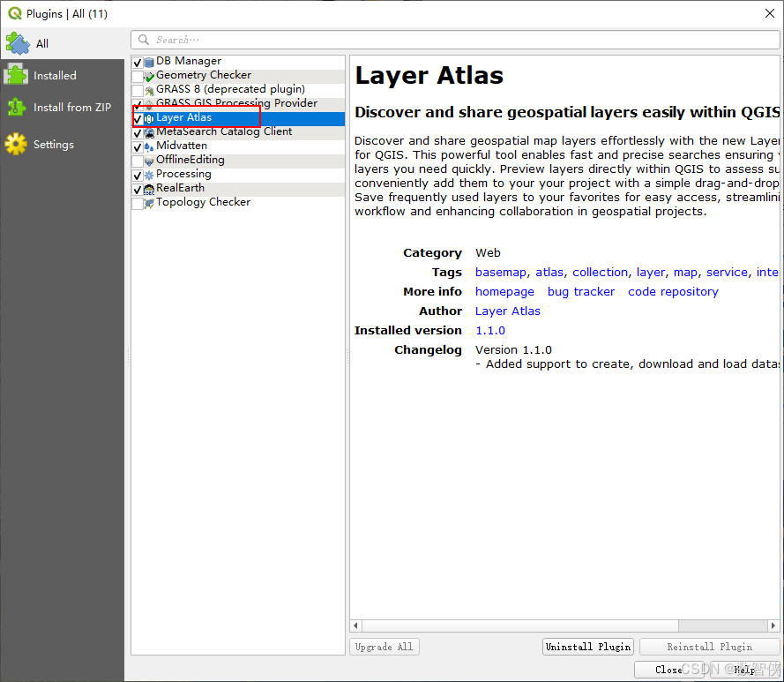Open the Install from ZIP tab
The width and height of the screenshot is (784, 682).
pos(63,107)
